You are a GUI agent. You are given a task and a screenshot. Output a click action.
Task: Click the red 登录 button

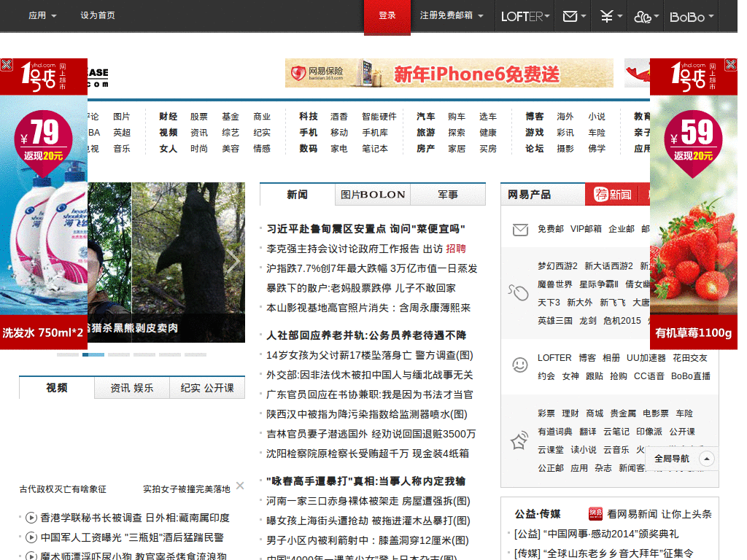pos(387,17)
